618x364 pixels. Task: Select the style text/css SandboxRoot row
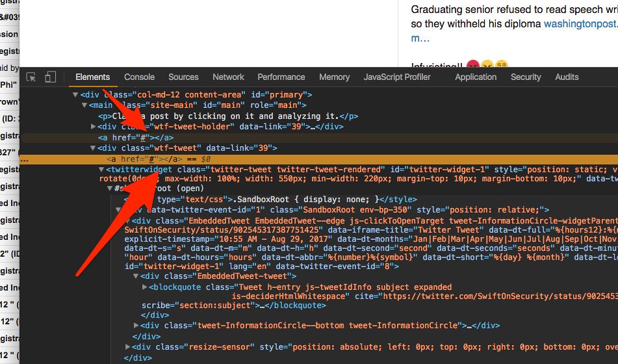[270, 200]
